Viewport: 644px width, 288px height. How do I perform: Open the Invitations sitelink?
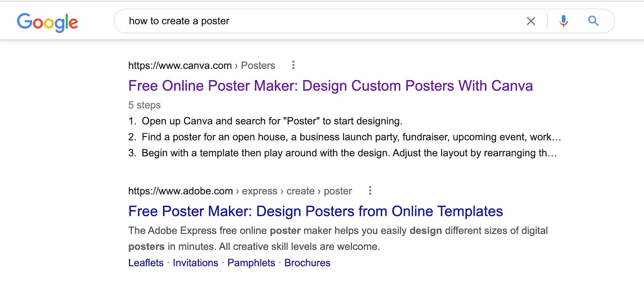click(195, 263)
